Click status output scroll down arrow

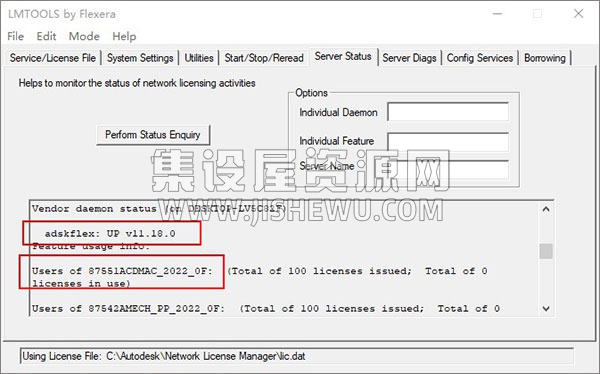pyautogui.click(x=546, y=309)
